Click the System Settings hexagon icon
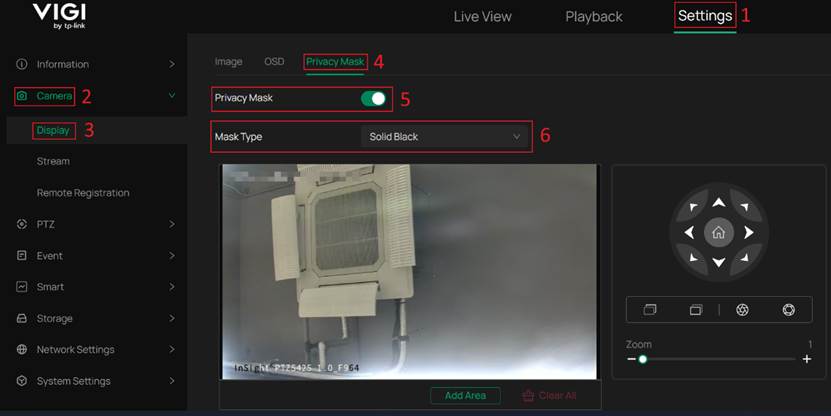831x416 pixels. coord(22,381)
